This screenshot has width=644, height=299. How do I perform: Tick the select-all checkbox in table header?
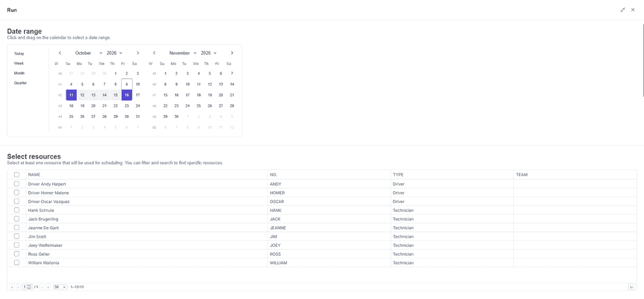[x=17, y=175]
